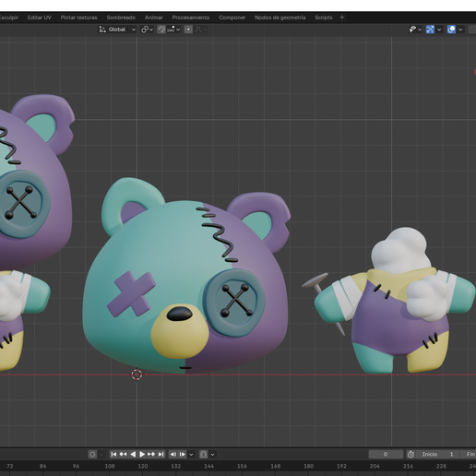
Task: Open the Sombreado workspace tab
Action: tap(121, 18)
